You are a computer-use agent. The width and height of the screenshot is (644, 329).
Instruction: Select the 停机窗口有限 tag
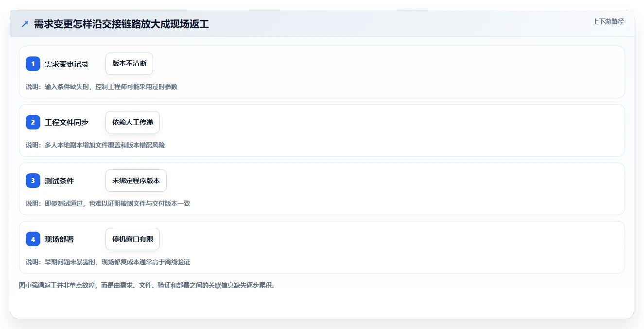[x=133, y=239]
